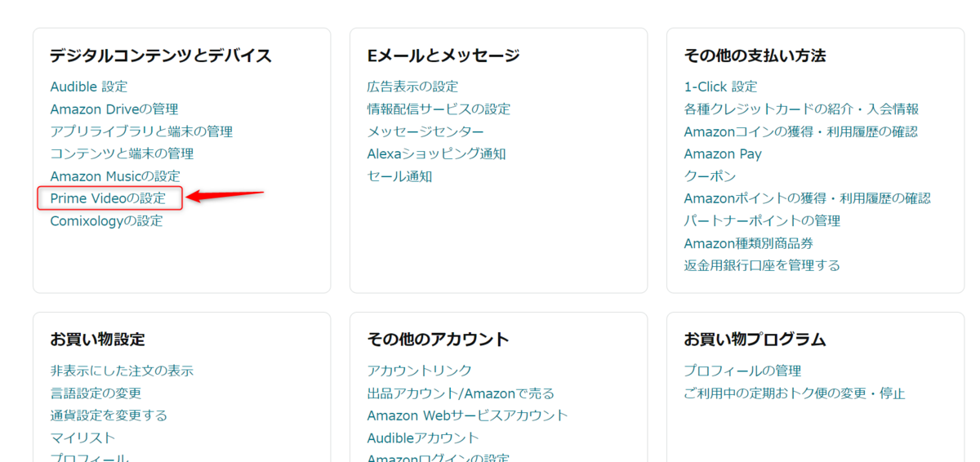The height and width of the screenshot is (462, 980).
Task: Open プロフィールの管理 link
Action: coord(742,371)
